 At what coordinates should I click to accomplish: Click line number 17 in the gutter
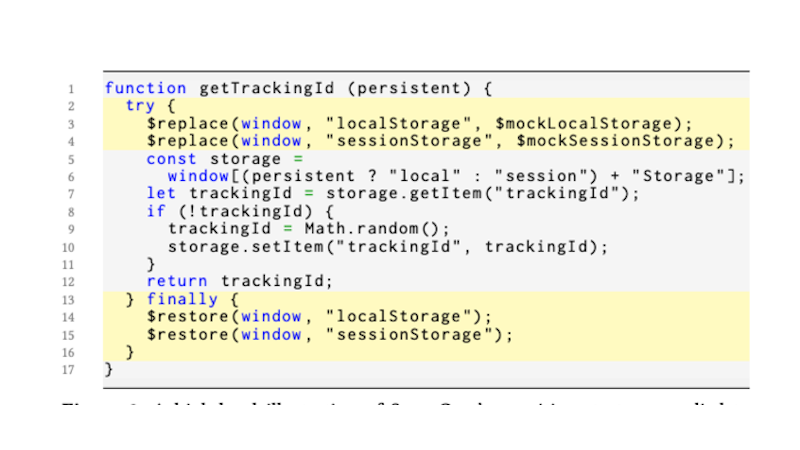click(68, 370)
